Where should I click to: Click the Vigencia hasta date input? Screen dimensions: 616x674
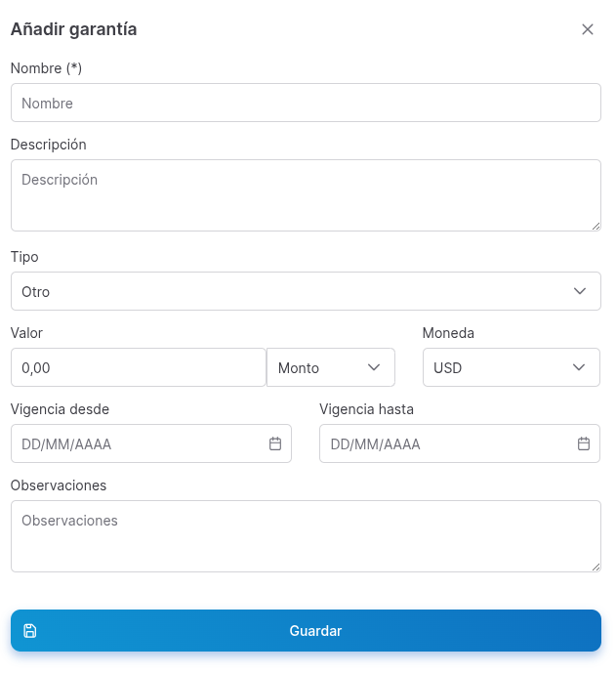445,443
